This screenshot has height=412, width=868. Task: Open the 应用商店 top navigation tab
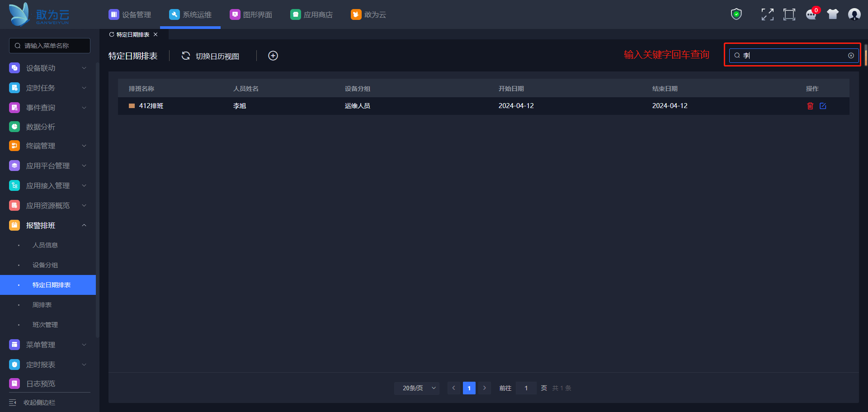click(x=311, y=14)
